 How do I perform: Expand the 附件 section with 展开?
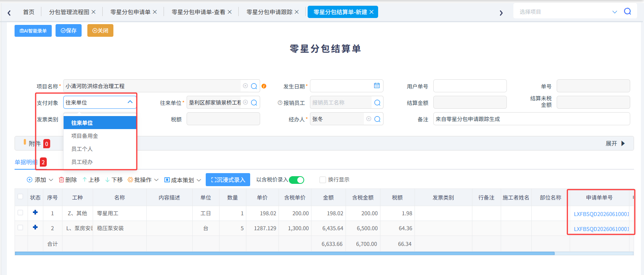tap(615, 143)
